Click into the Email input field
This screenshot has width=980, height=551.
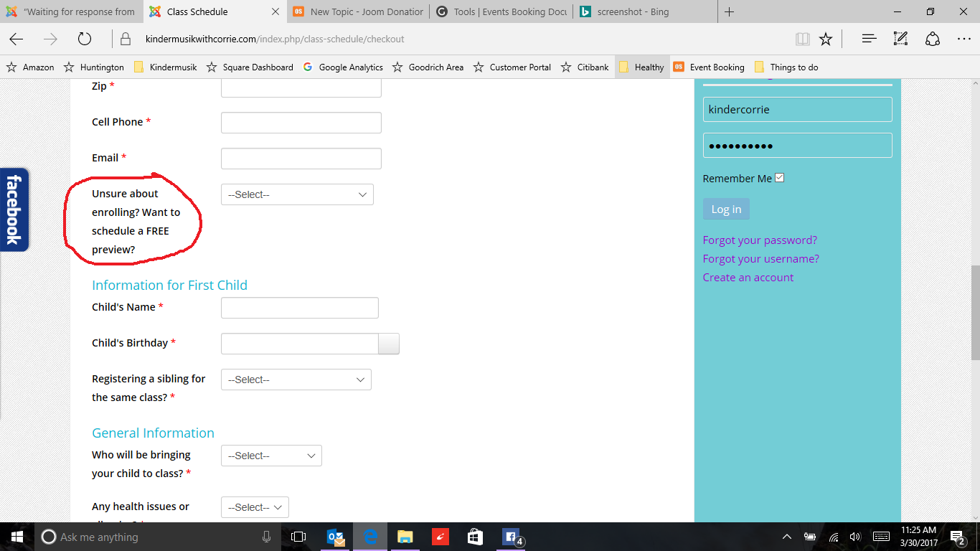pos(301,159)
